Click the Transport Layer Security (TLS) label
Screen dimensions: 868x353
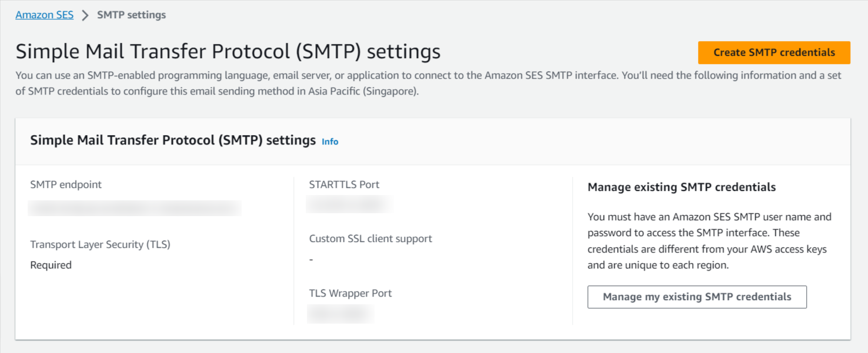click(100, 244)
